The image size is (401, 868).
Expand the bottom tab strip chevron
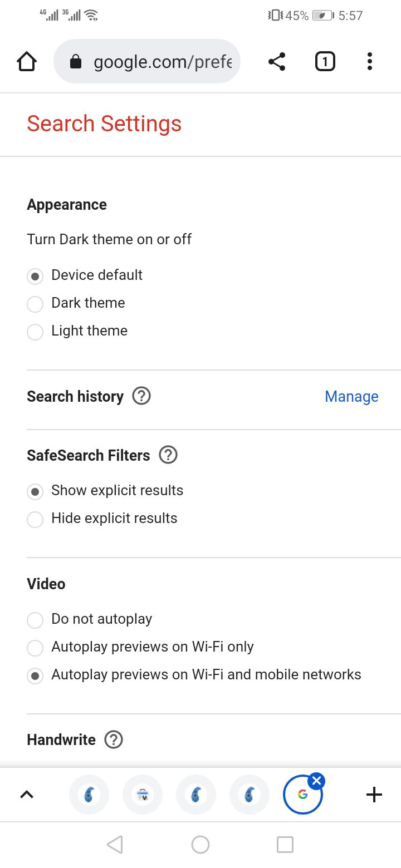point(27,795)
